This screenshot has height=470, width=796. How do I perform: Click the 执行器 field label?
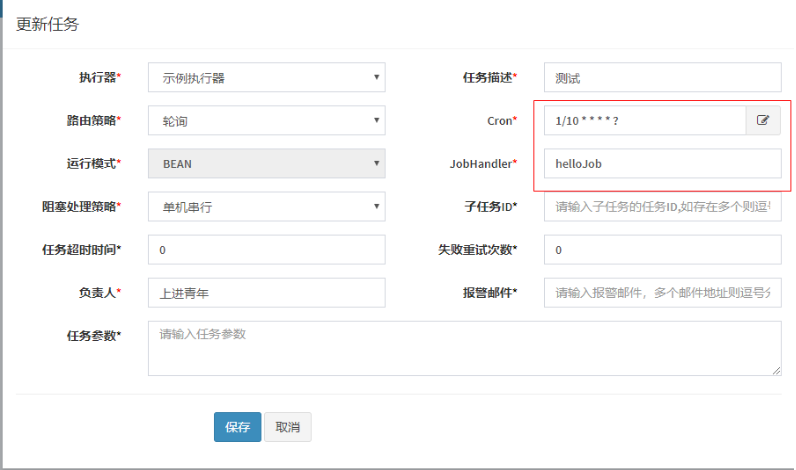(x=100, y=77)
